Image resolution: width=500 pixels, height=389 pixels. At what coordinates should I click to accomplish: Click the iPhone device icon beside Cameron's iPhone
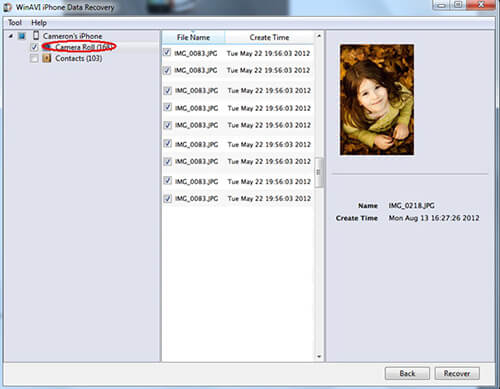pyautogui.click(x=36, y=35)
